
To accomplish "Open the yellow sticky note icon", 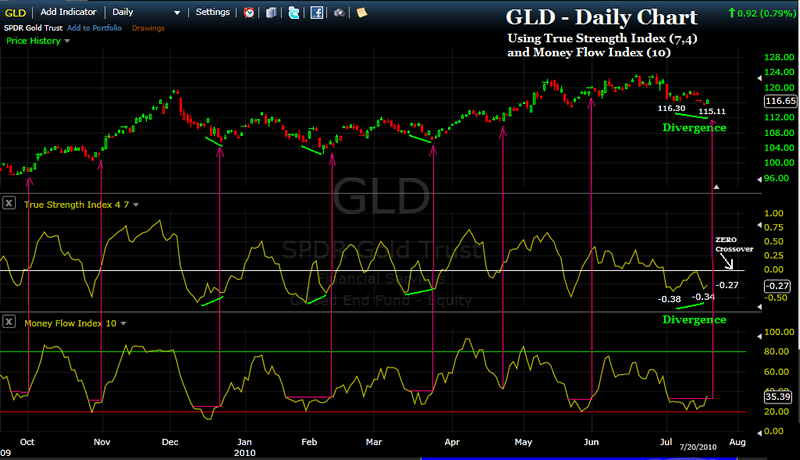I will click(362, 12).
